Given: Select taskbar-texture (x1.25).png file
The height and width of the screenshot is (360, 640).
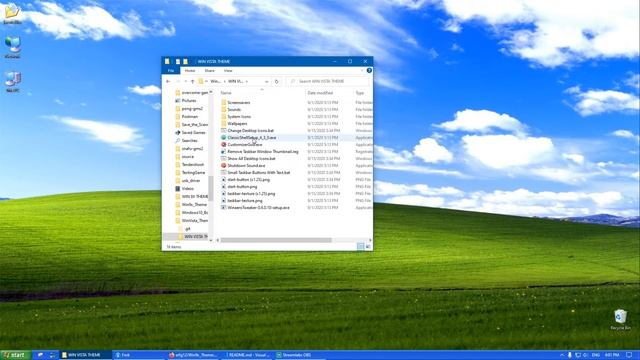Looking at the screenshot, I should coord(251,193).
